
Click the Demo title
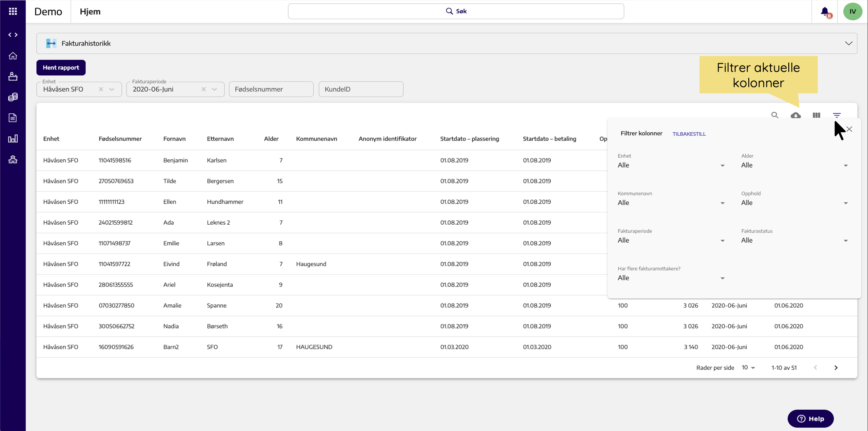48,12
